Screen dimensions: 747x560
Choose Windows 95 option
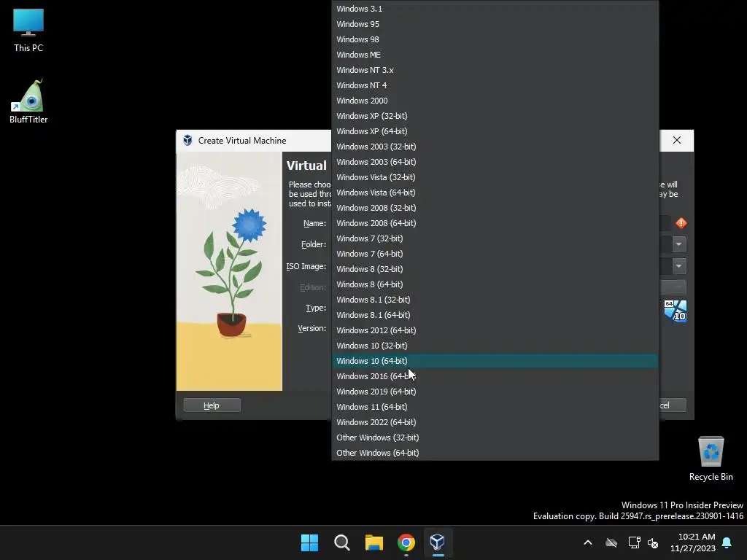(495, 24)
